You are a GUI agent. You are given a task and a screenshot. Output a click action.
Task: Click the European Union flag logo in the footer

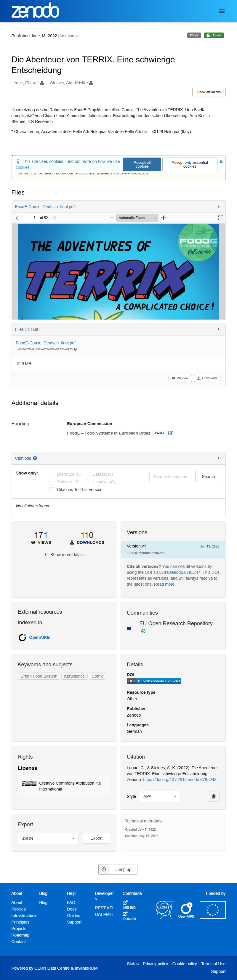click(213, 910)
